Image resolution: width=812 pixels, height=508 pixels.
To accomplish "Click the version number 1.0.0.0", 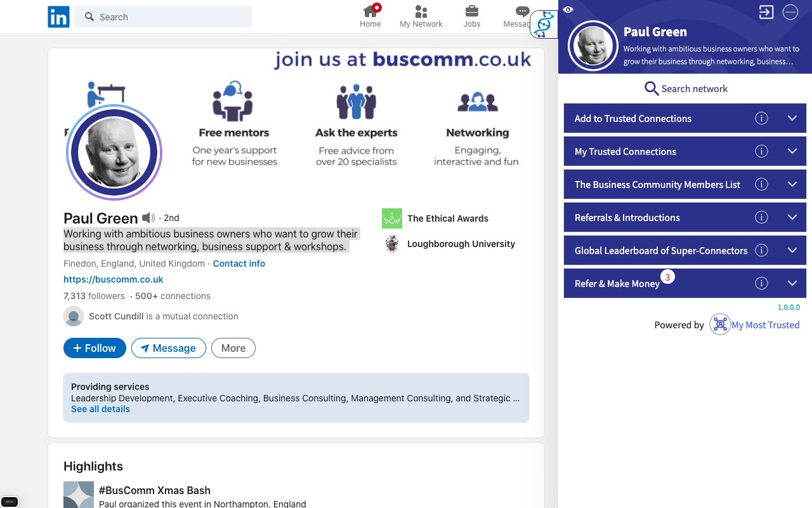I will (x=789, y=307).
